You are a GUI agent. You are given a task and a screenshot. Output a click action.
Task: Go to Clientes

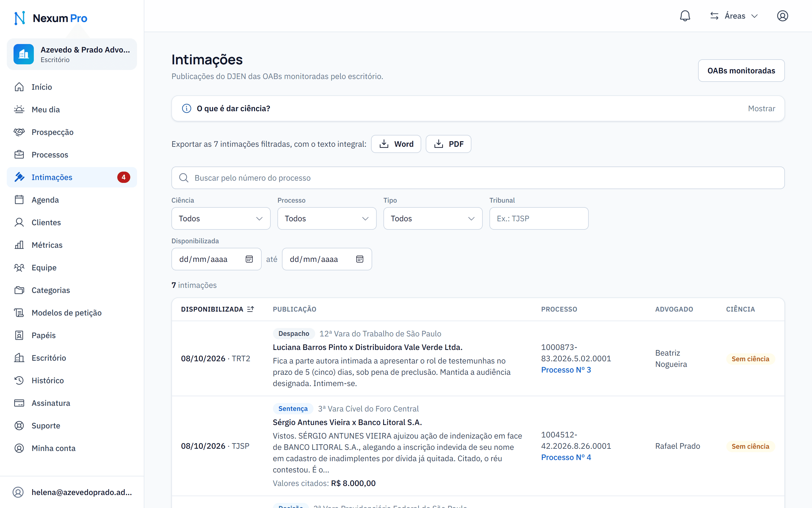(x=72, y=222)
